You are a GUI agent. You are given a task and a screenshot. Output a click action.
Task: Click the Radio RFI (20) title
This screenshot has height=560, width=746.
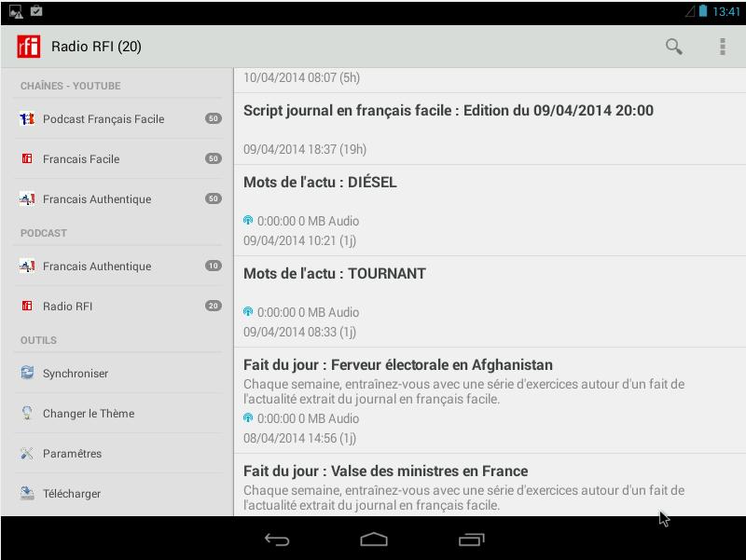click(96, 47)
